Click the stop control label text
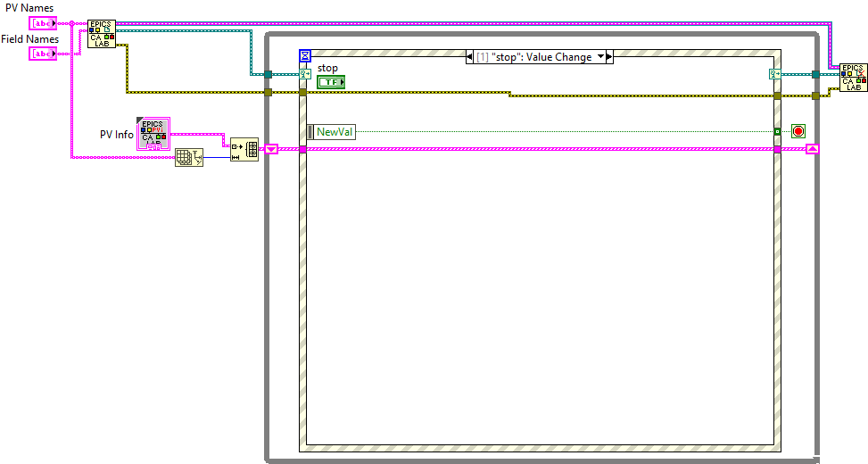This screenshot has width=868, height=464. point(327,68)
